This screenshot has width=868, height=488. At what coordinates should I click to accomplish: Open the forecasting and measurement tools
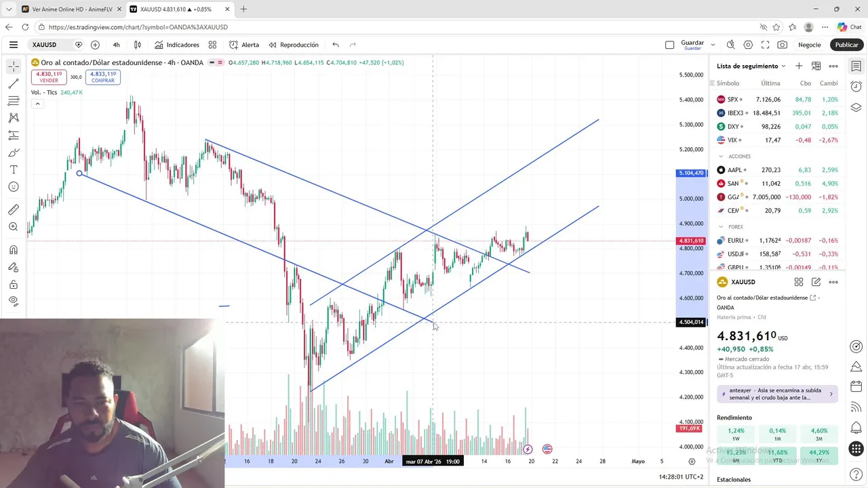tap(14, 136)
